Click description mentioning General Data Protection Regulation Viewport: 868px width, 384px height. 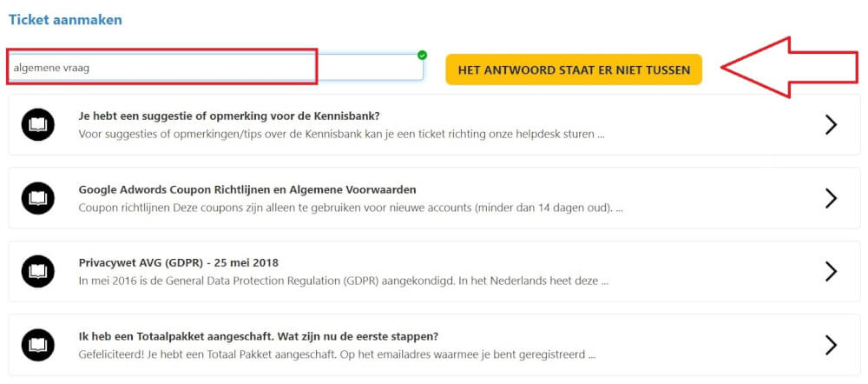point(344,281)
